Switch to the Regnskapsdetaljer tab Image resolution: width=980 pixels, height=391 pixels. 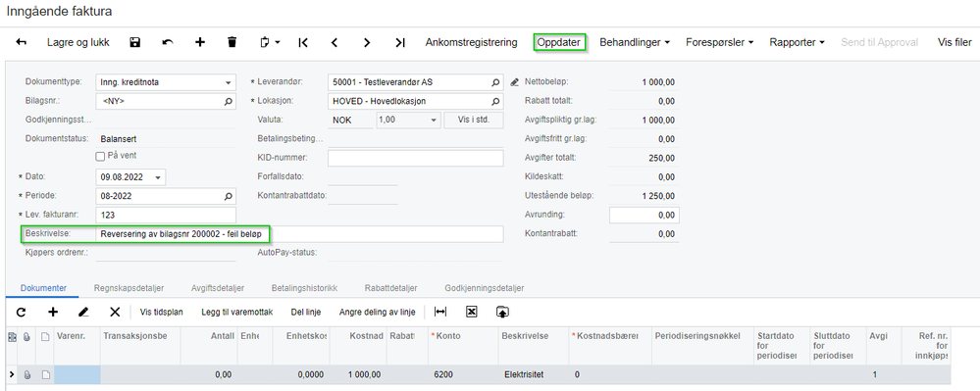click(129, 288)
